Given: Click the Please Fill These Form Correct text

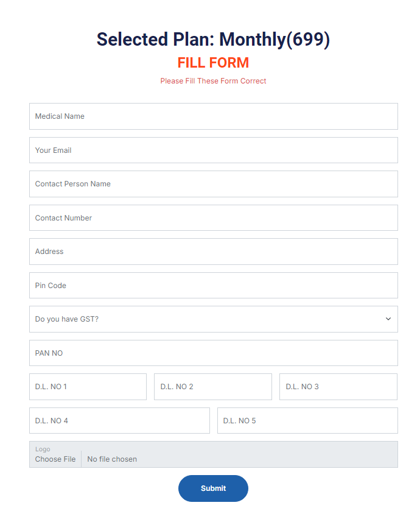Looking at the screenshot, I should pos(213,81).
